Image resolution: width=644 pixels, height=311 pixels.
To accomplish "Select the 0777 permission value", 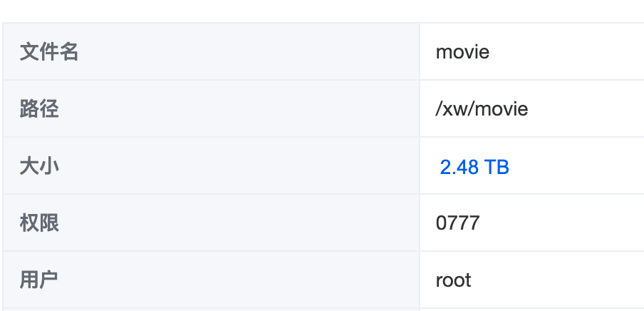I will click(457, 223).
